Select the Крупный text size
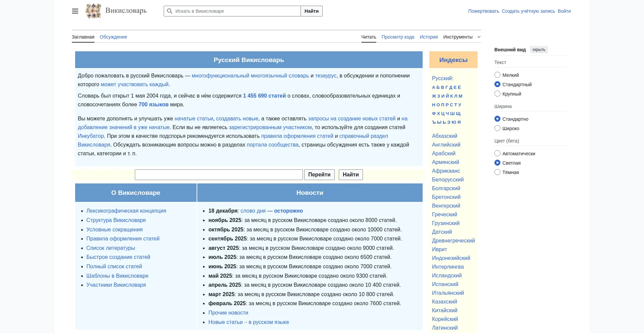The width and height of the screenshot is (644, 333). pos(497,94)
